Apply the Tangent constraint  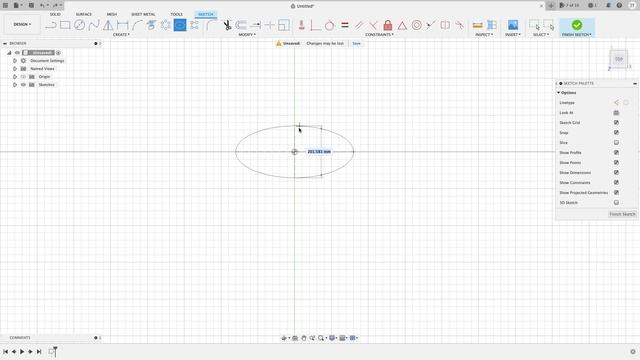[x=329, y=25]
